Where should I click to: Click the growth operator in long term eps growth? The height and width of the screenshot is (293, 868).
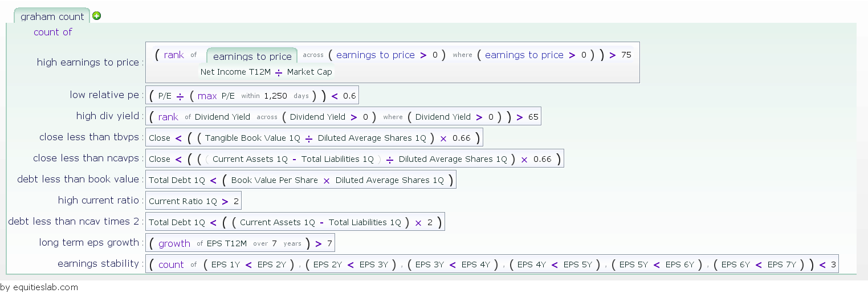[174, 243]
